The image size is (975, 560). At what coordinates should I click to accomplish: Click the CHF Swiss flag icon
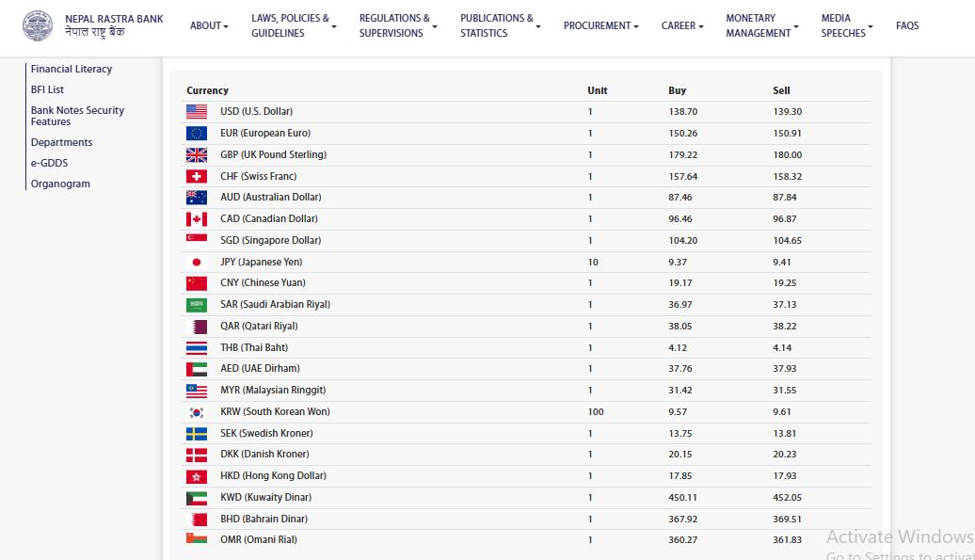click(197, 177)
